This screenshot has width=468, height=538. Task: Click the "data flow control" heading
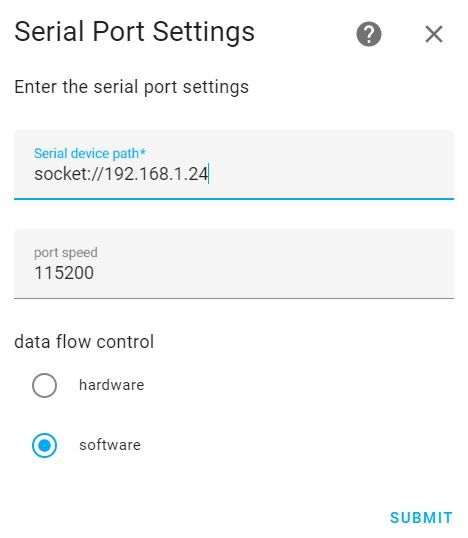[84, 341]
